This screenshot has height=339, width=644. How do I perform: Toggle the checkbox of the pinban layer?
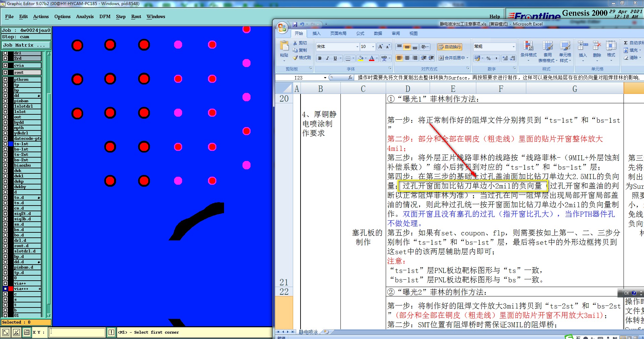(x=5, y=101)
